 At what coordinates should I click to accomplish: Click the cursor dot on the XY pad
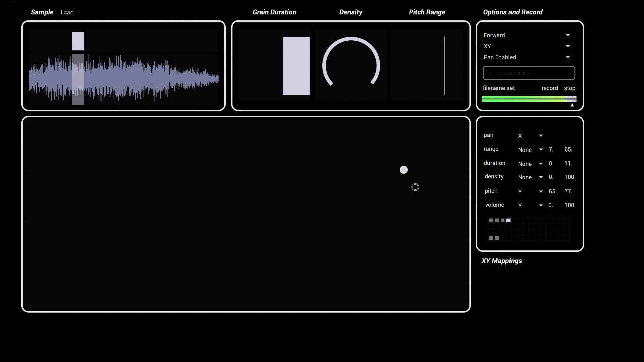click(404, 170)
